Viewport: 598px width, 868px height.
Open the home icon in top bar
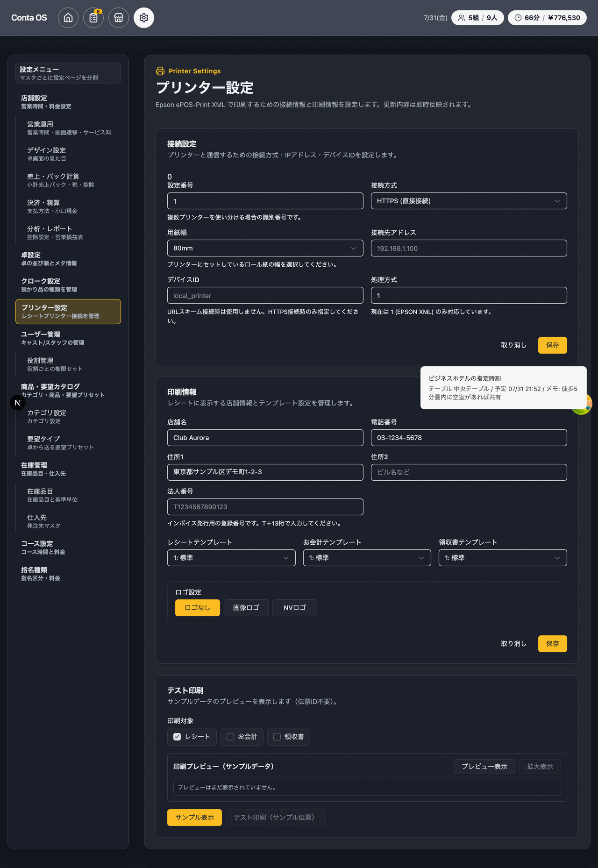(x=68, y=18)
